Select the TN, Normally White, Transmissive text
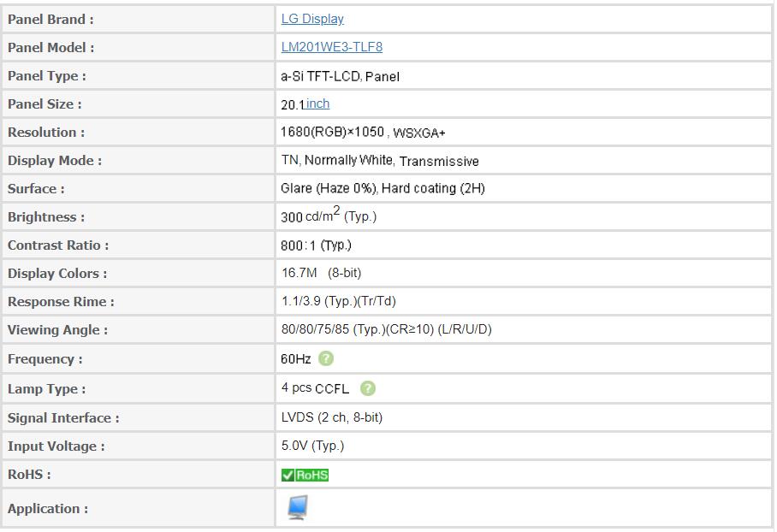Image resolution: width=777 pixels, height=532 pixels. 380,161
